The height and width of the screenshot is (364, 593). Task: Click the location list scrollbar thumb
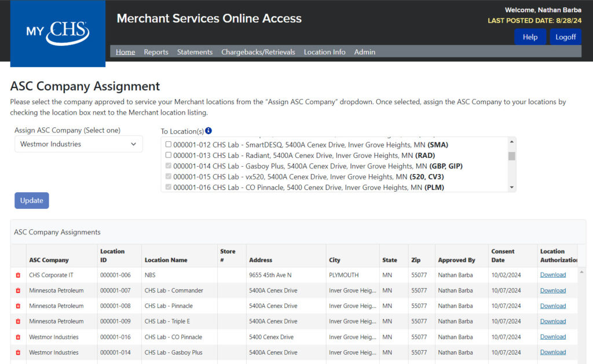512,156
